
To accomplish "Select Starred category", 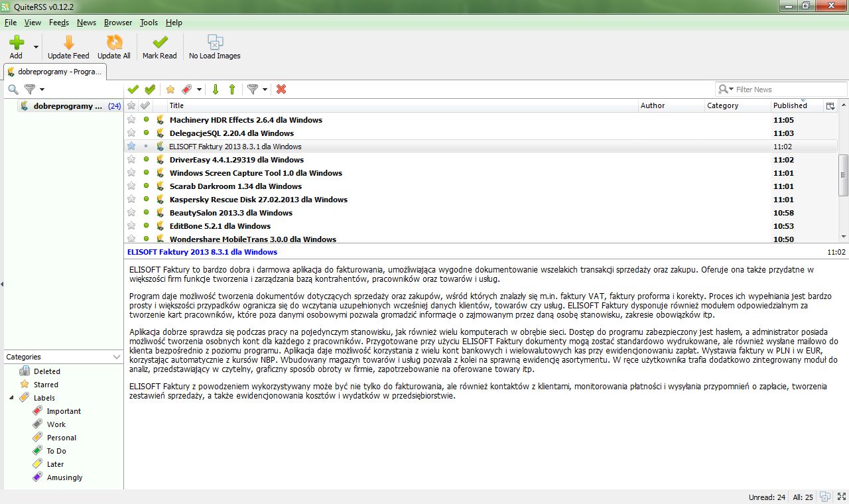I will click(46, 385).
